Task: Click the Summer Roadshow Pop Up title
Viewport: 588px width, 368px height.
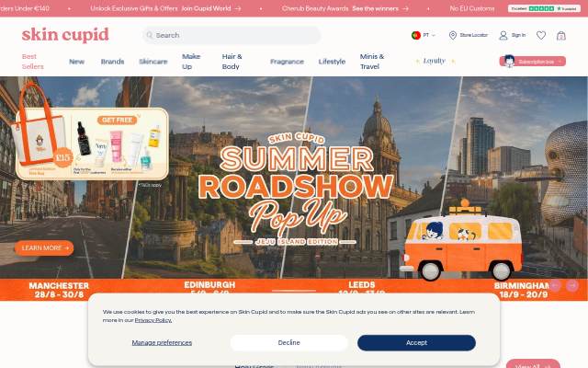Action: [x=296, y=190]
